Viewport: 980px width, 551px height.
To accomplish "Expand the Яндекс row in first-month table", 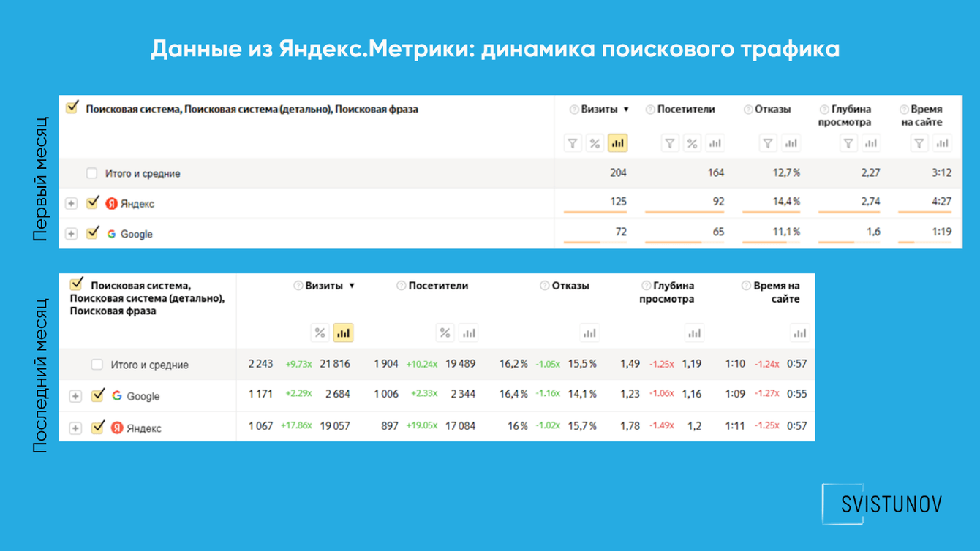I will pyautogui.click(x=71, y=203).
